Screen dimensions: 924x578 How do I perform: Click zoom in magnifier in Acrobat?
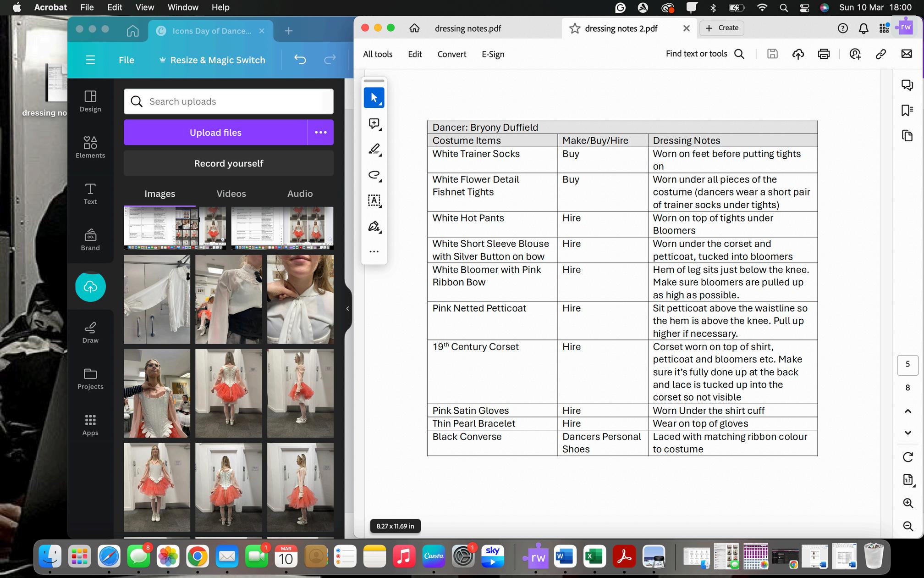coord(907,503)
